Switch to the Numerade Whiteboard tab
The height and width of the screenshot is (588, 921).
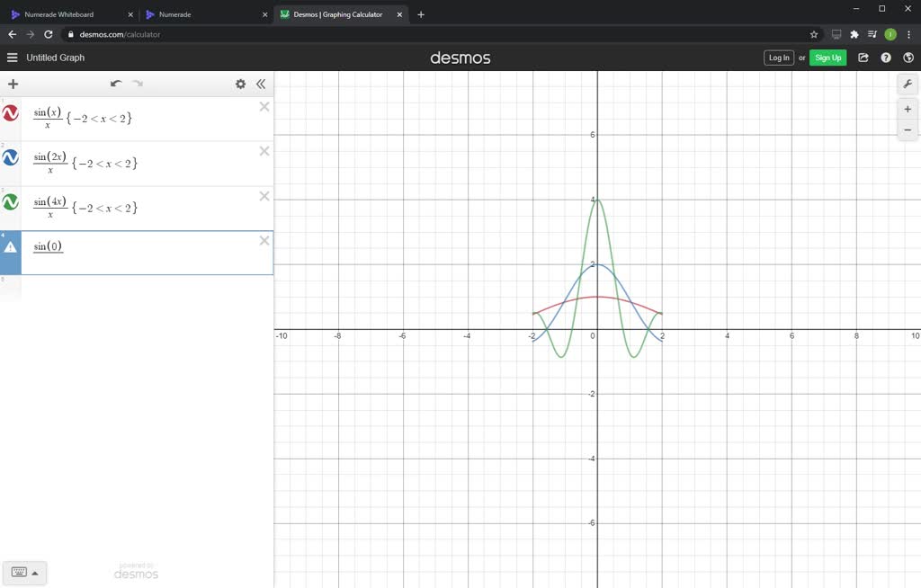point(67,14)
